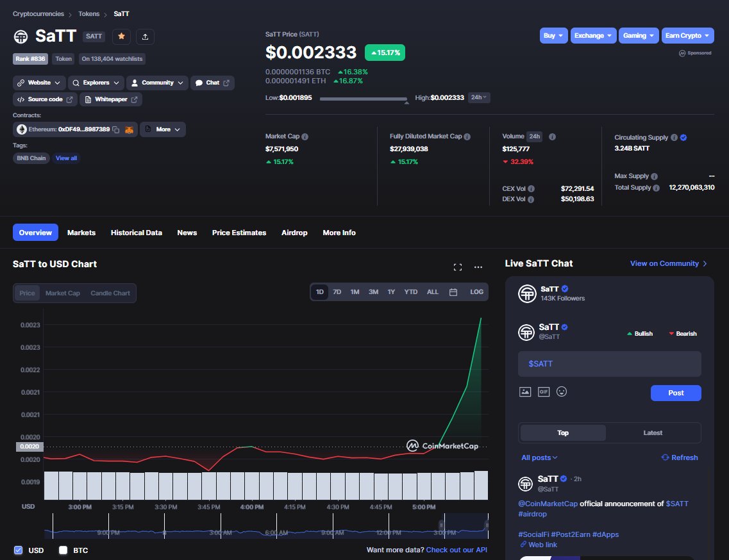Image resolution: width=729 pixels, height=560 pixels.
Task: Add SaTT to watchlist with star icon
Action: tap(121, 37)
